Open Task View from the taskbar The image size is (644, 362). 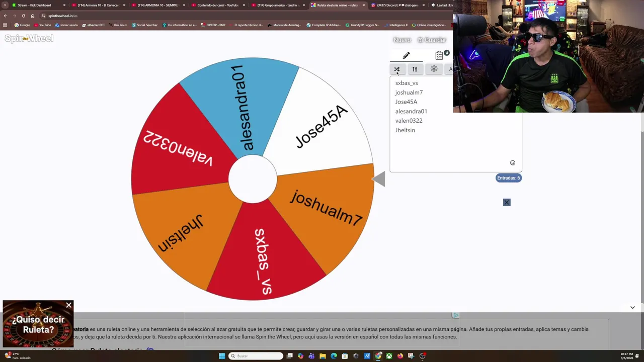pyautogui.click(x=290, y=356)
